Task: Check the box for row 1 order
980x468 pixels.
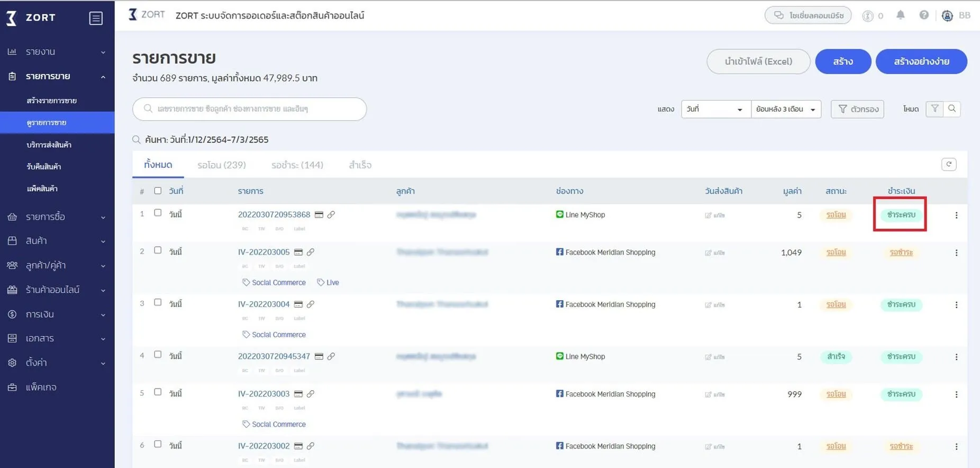Action: pyautogui.click(x=158, y=213)
